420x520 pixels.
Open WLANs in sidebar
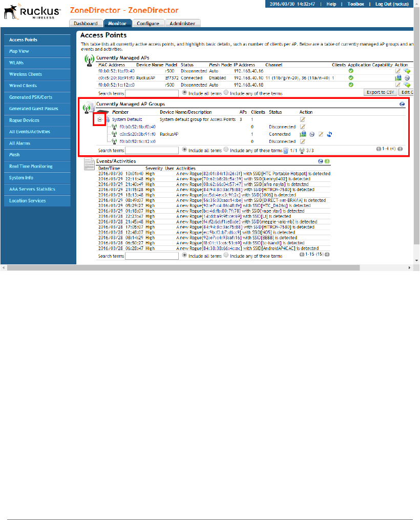pyautogui.click(x=37, y=63)
